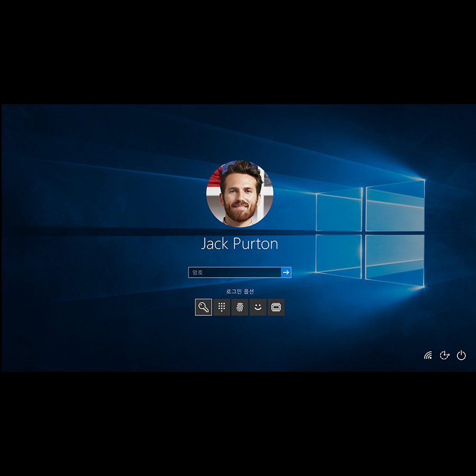
Task: Select the smart card chip sign-in option
Action: pyautogui.click(x=276, y=307)
